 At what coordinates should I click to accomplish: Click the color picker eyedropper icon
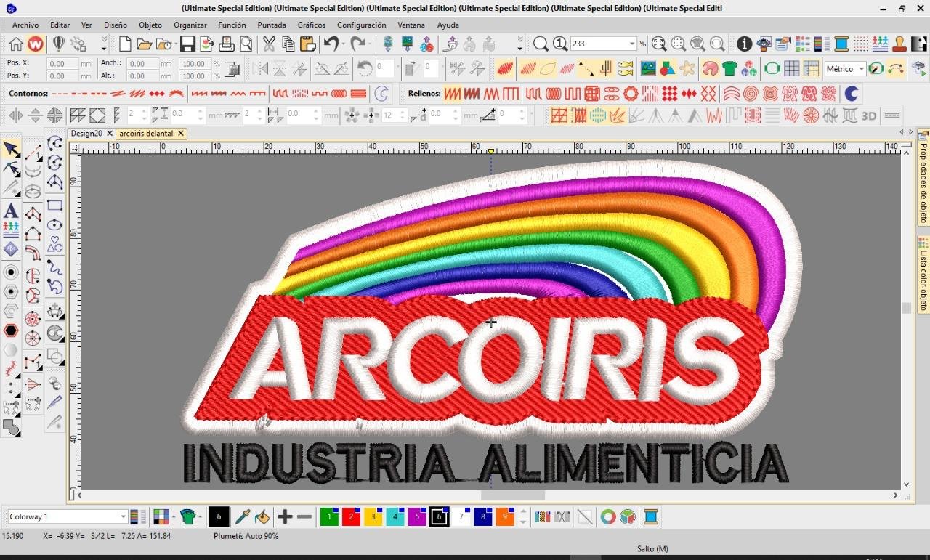click(243, 517)
